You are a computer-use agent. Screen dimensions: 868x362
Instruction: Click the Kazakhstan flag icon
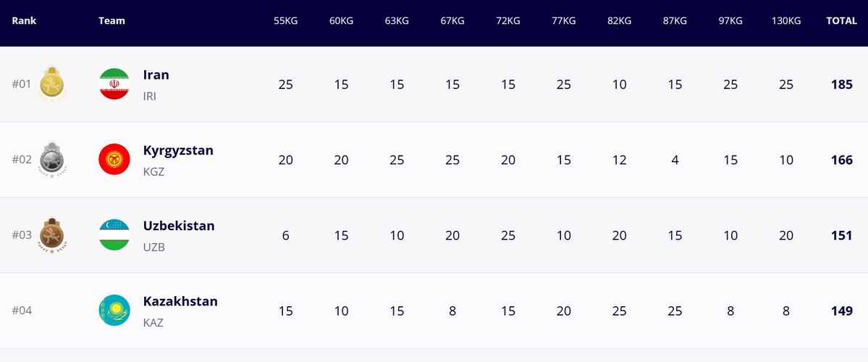114,310
